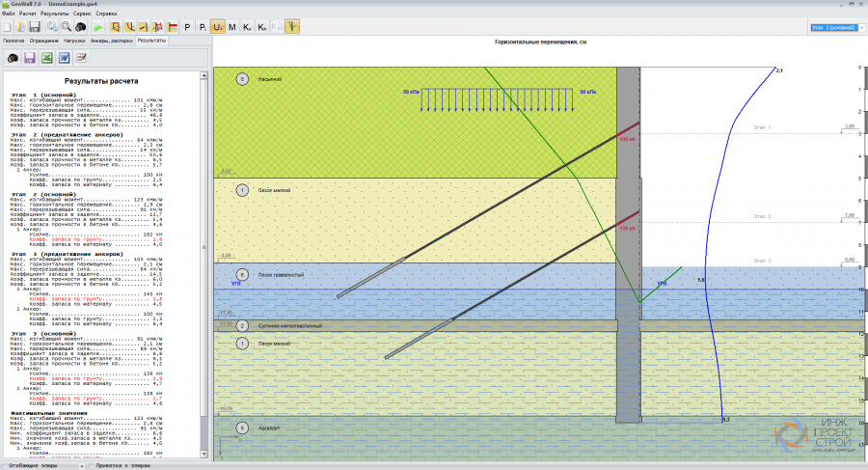Switch to the Нагрузки tab
Viewport: 868px width, 470px height.
[x=74, y=41]
